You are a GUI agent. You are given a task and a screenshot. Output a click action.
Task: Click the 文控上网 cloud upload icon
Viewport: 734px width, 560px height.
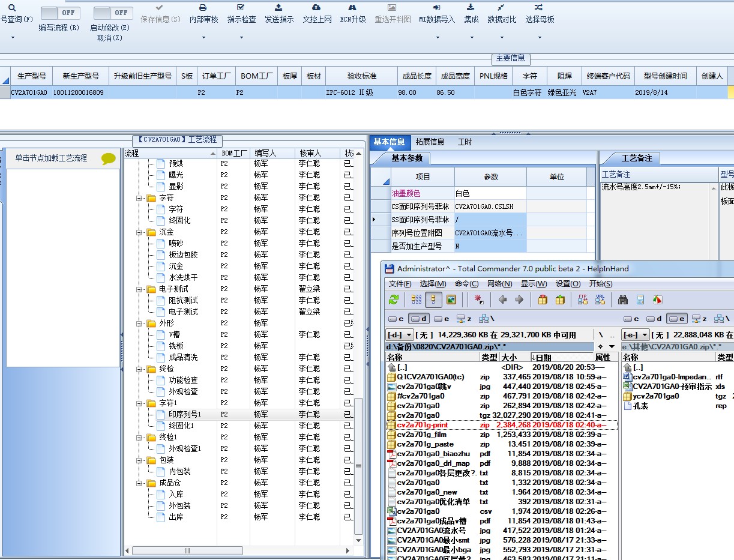tap(317, 8)
